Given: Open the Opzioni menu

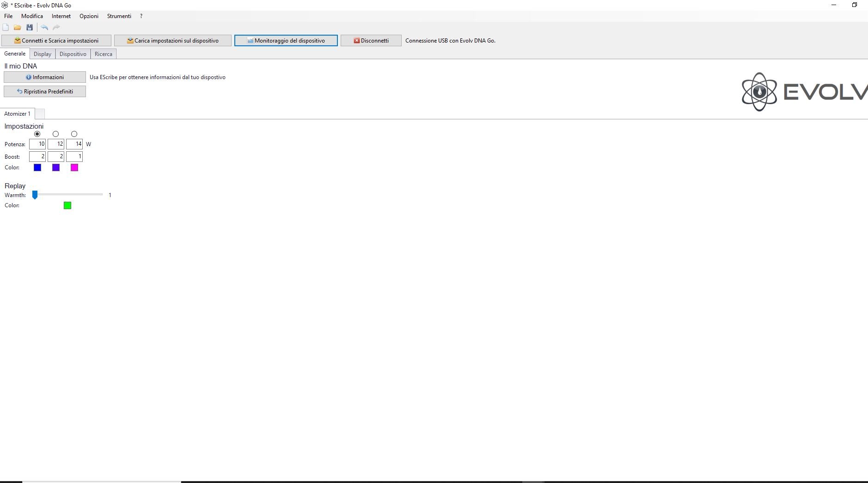Looking at the screenshot, I should [x=89, y=16].
